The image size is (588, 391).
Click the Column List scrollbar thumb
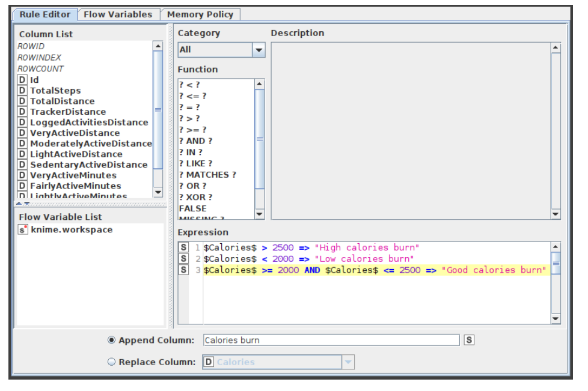pos(158,110)
